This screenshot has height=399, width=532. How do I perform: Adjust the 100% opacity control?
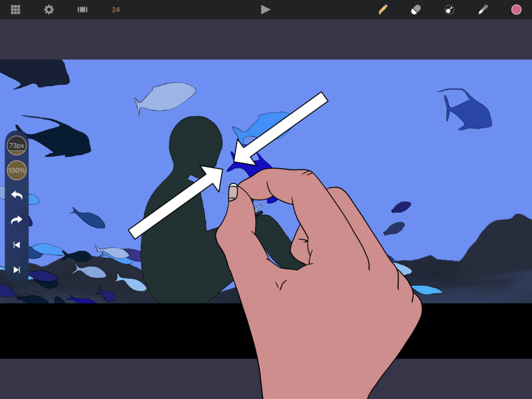click(17, 170)
